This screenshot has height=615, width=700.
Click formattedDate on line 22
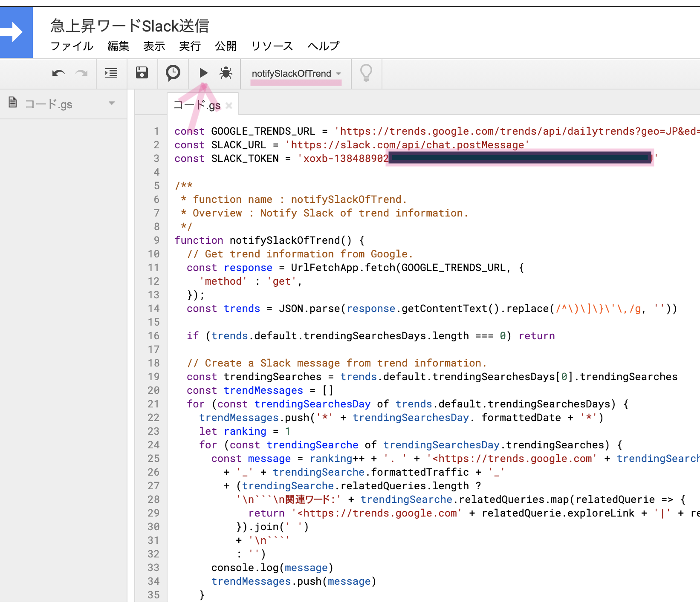[x=521, y=418]
